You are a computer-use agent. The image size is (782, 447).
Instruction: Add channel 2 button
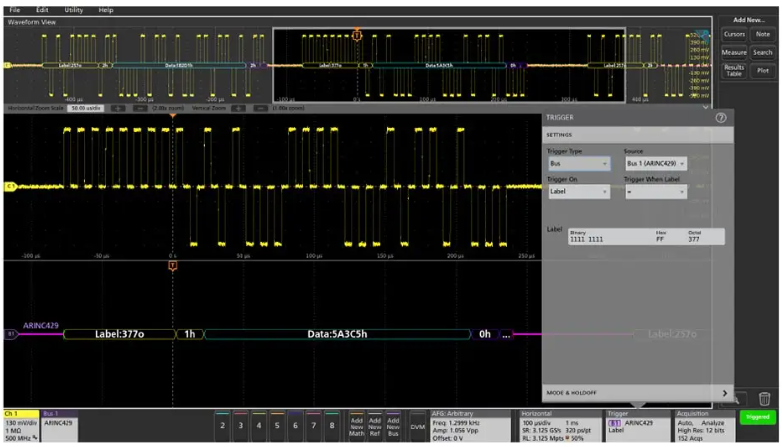tap(222, 426)
